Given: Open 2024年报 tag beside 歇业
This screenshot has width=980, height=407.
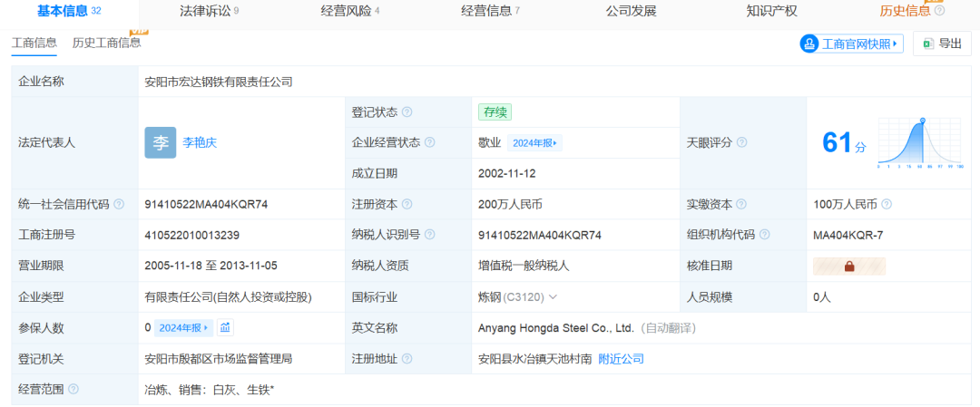Looking at the screenshot, I should [x=534, y=143].
